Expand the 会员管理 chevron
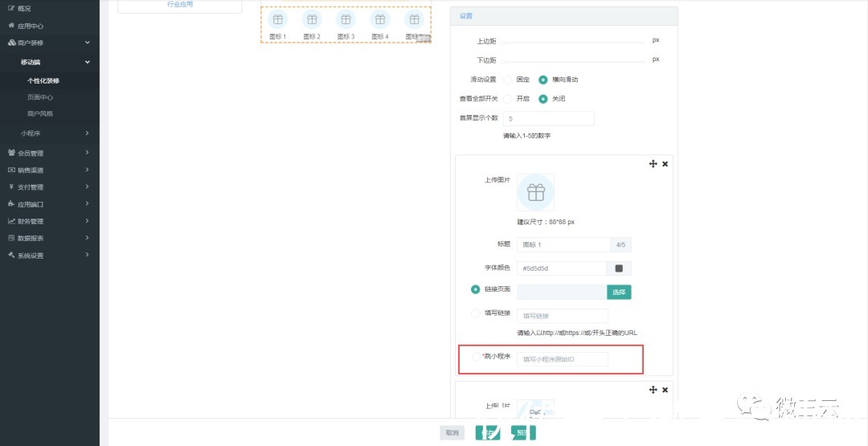This screenshot has width=868, height=446. [x=88, y=153]
